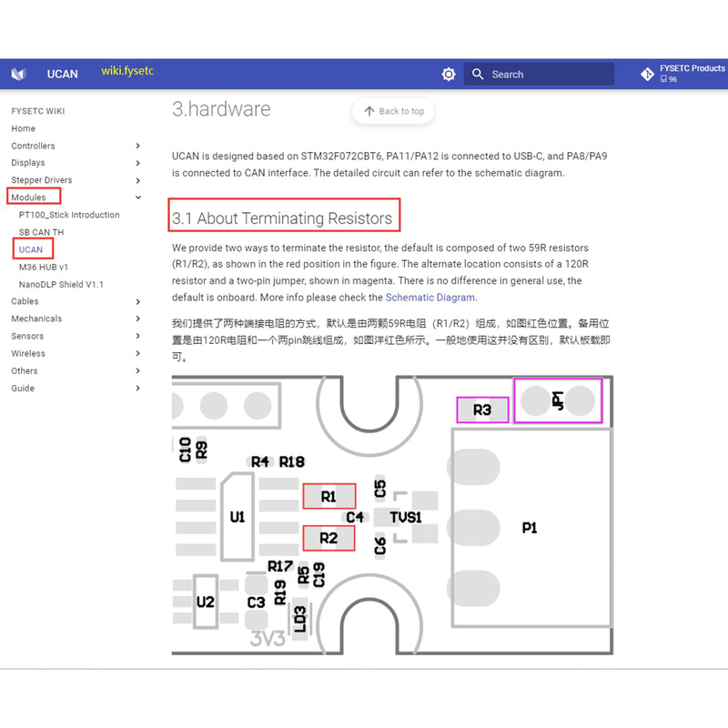The width and height of the screenshot is (728, 728).
Task: Expand the Others section chevron
Action: (138, 370)
